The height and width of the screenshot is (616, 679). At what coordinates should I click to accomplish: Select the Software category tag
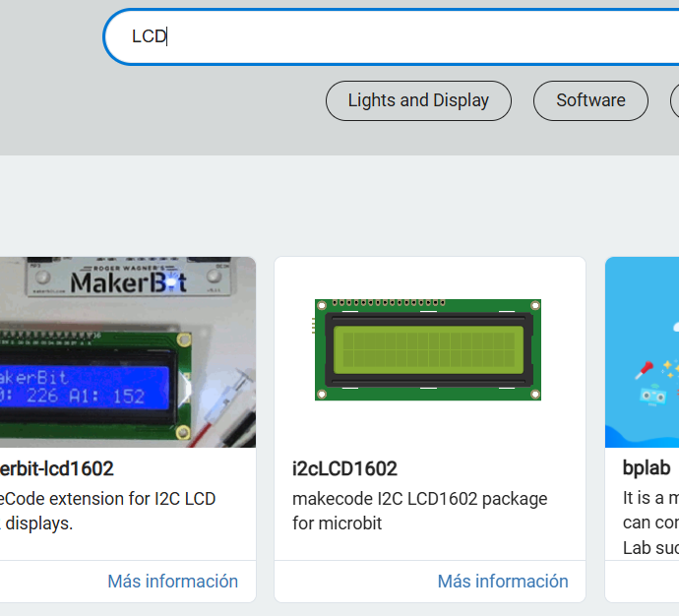590,100
